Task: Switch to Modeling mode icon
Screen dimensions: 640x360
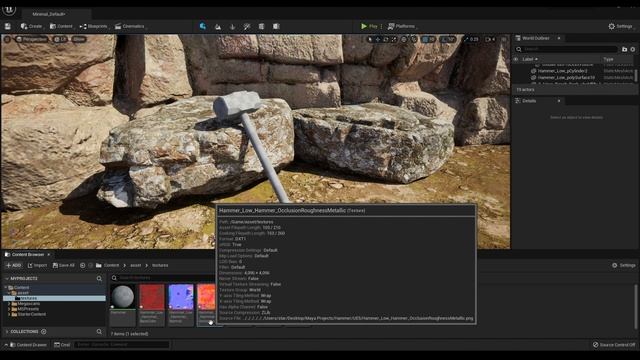Action: [262, 27]
